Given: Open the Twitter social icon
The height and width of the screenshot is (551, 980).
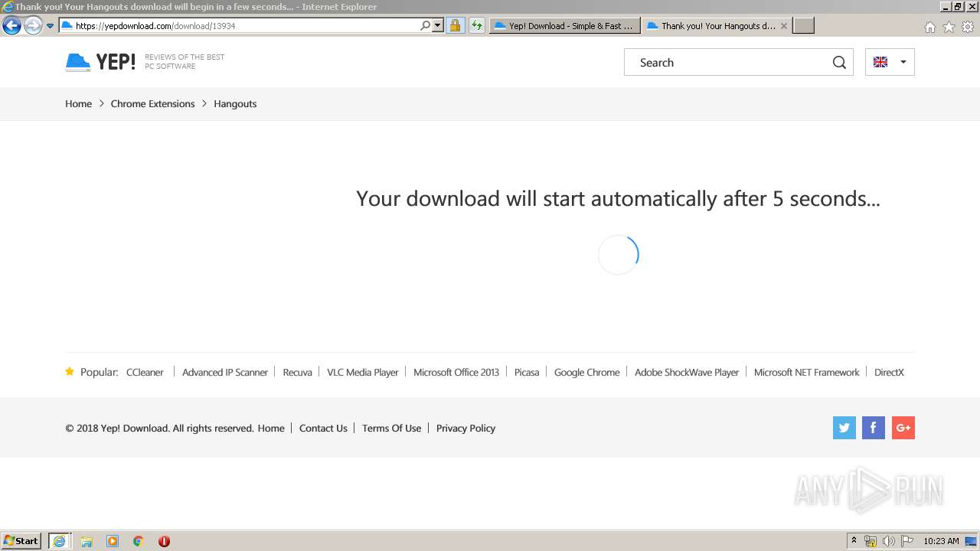Looking at the screenshot, I should tap(844, 428).
